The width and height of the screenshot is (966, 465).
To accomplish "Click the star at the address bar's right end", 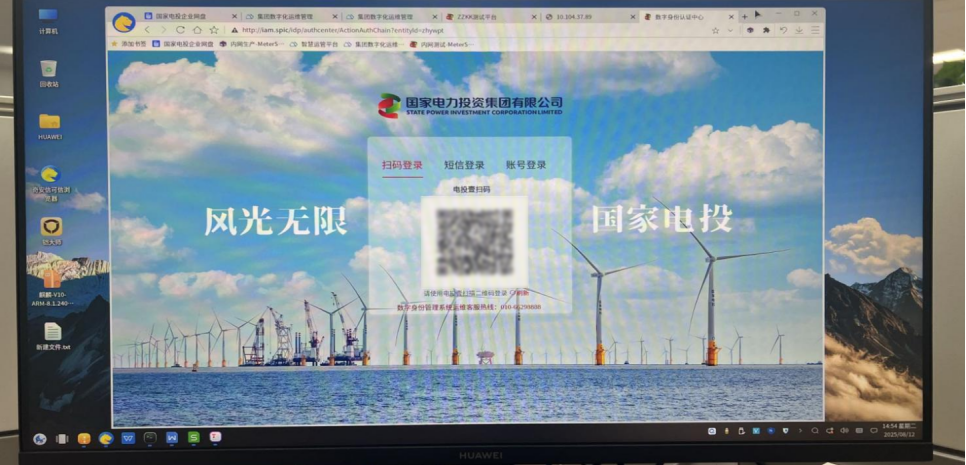I will 715,30.
